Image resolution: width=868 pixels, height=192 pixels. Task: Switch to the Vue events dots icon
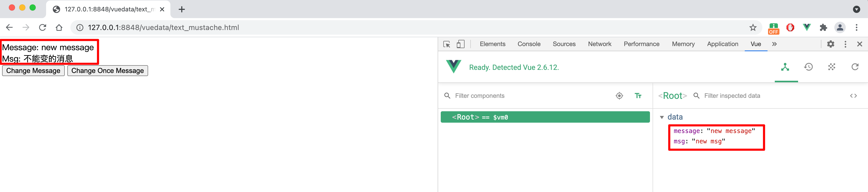831,67
